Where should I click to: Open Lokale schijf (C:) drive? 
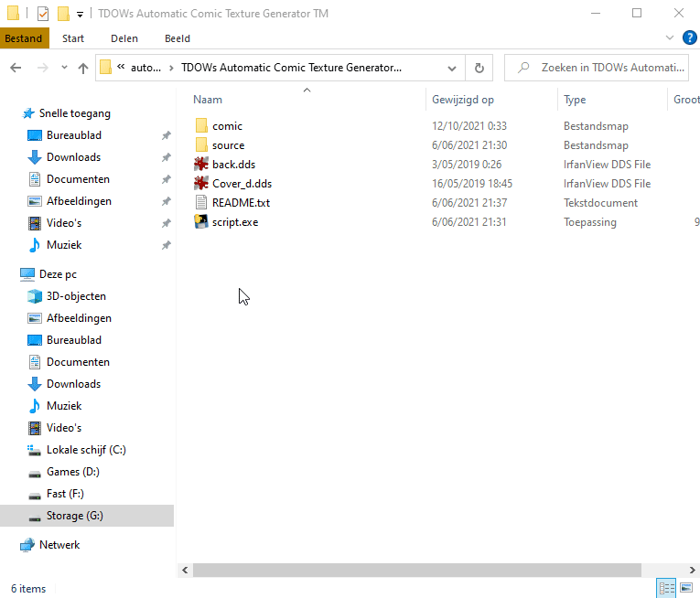(x=86, y=449)
